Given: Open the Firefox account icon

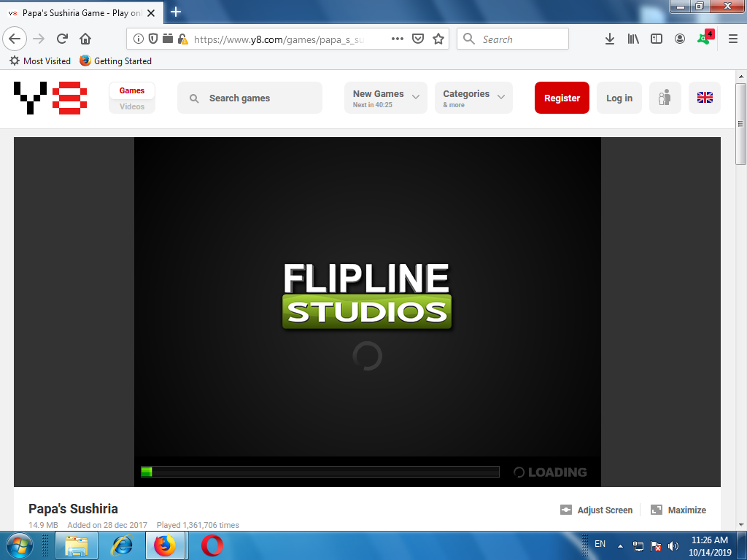Looking at the screenshot, I should (x=680, y=39).
